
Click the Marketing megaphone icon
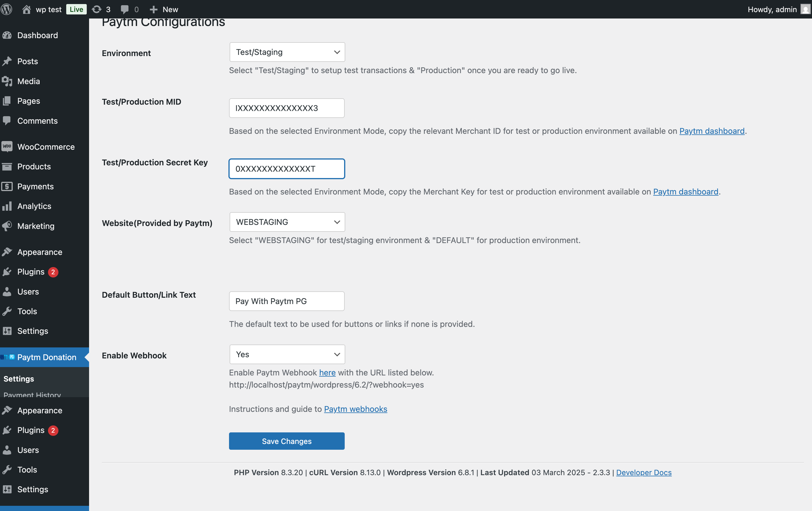[x=7, y=225]
